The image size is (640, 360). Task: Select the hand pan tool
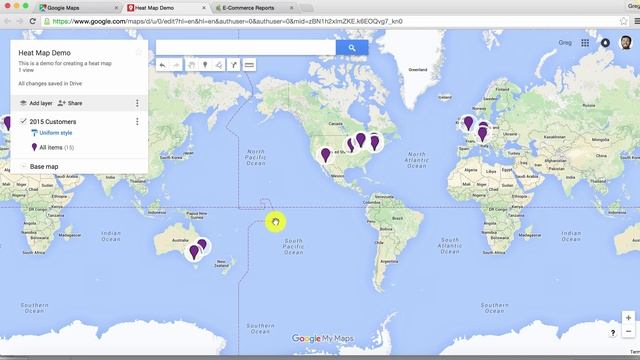tap(191, 65)
